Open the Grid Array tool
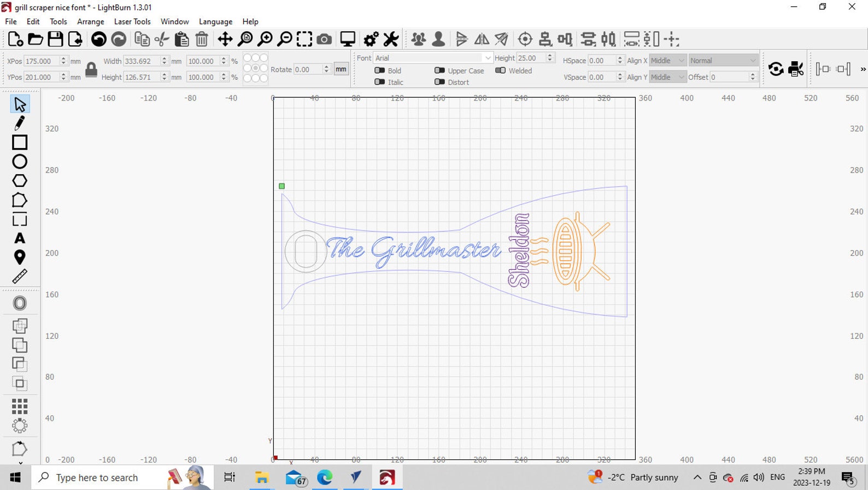The image size is (868, 490). (20, 406)
